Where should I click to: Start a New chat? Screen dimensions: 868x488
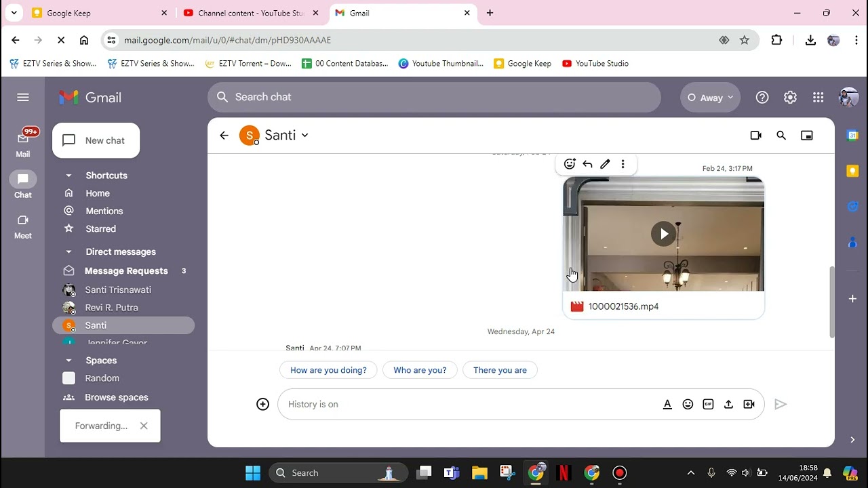pyautogui.click(x=96, y=140)
